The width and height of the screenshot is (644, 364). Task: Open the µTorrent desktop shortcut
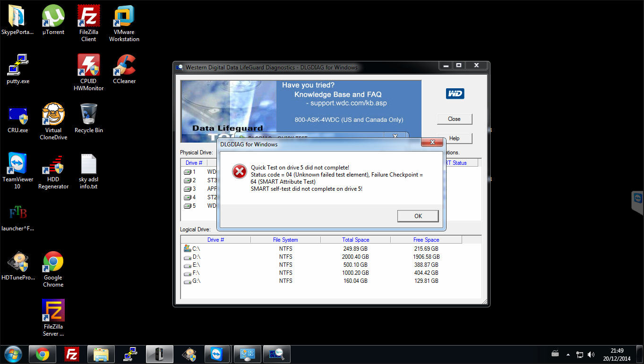pyautogui.click(x=53, y=20)
